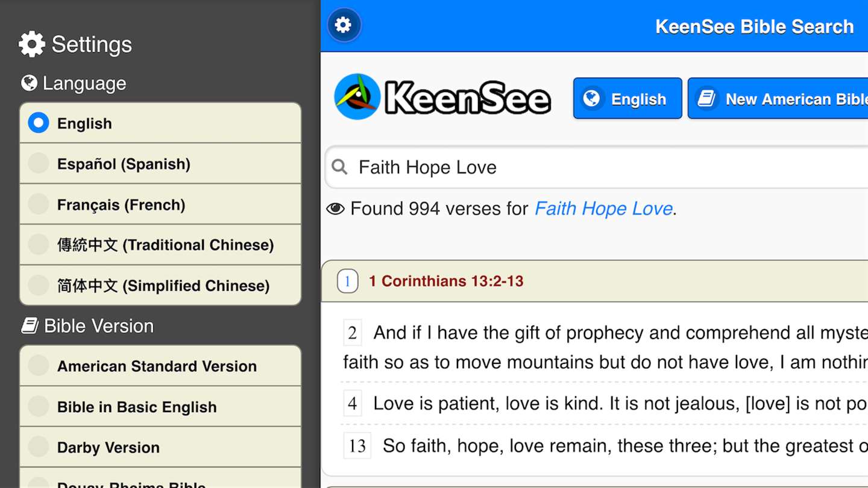The image size is (868, 488).
Task: Click the blue Faith Hope Love link
Action: coord(603,208)
